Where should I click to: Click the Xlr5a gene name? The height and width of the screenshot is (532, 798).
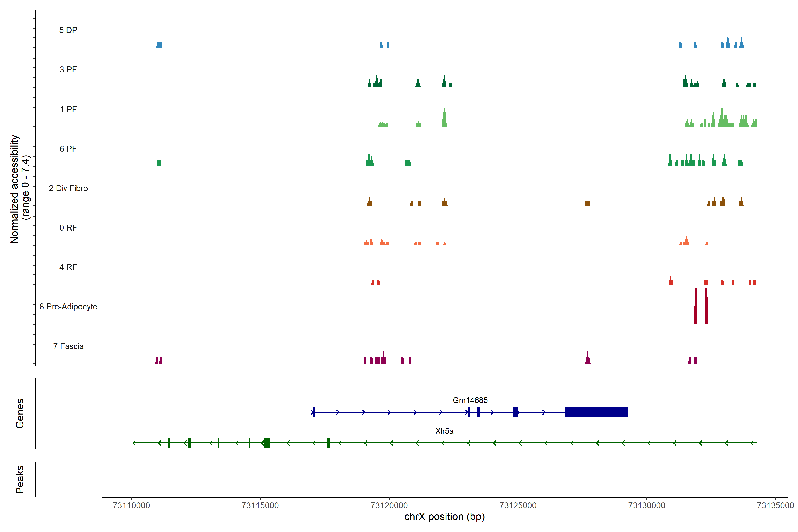coord(444,431)
